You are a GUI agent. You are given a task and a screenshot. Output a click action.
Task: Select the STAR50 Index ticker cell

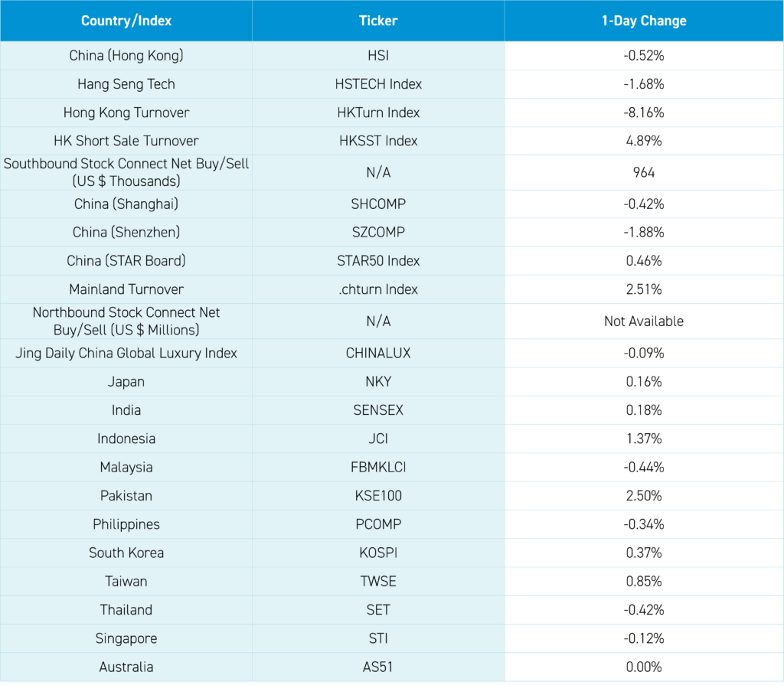(378, 261)
